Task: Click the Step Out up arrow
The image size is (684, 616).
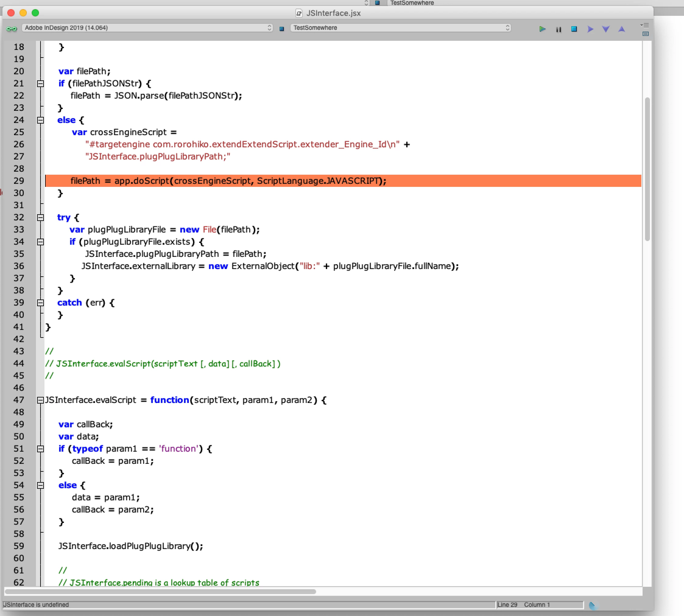Action: click(622, 29)
